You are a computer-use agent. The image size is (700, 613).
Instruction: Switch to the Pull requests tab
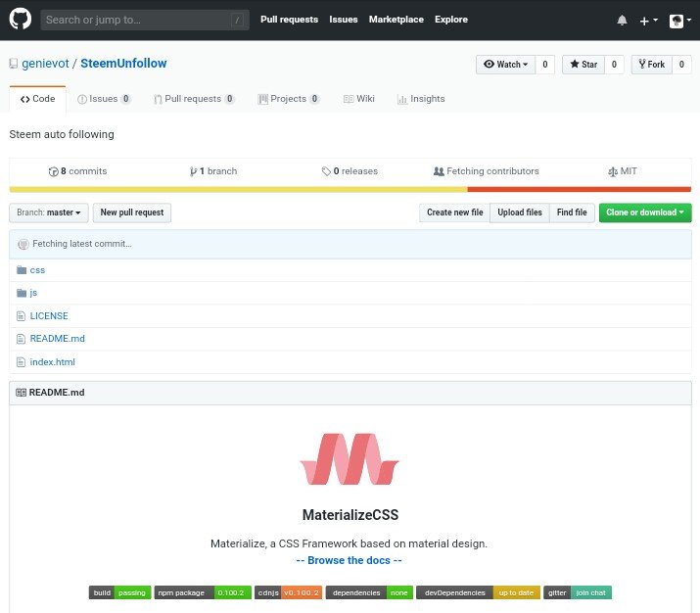coord(193,99)
